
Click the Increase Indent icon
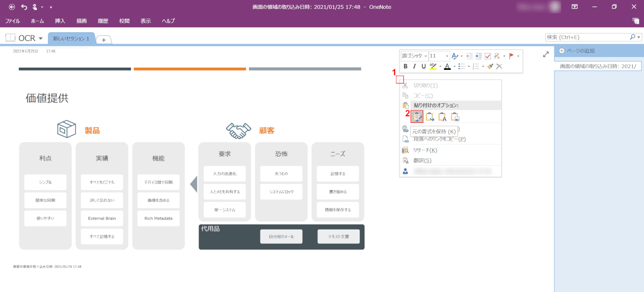coord(479,56)
